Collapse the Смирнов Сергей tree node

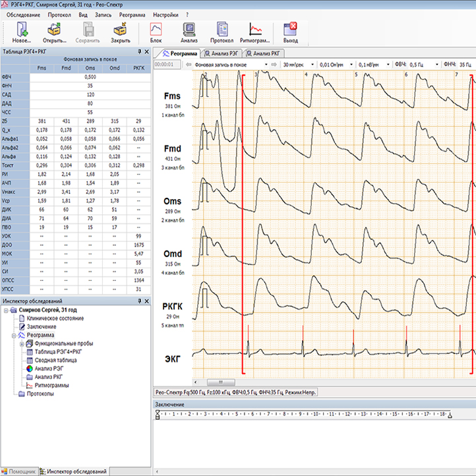(x=6, y=309)
